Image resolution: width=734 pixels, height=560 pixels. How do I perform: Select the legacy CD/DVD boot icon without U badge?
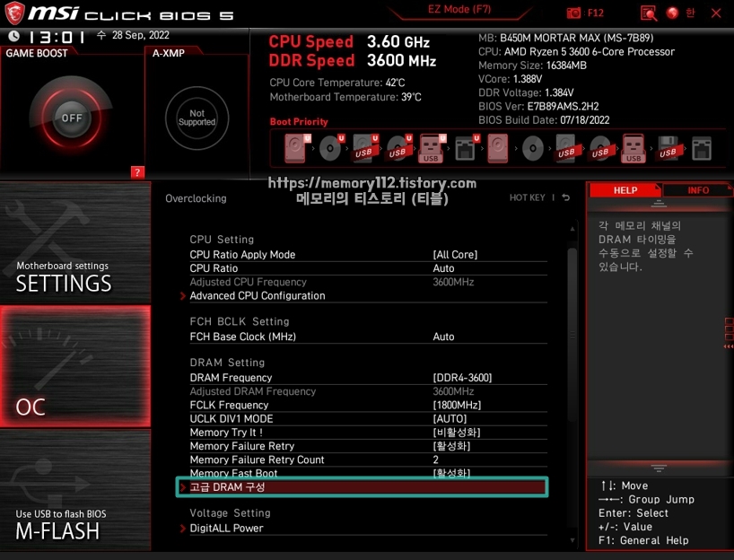pos(533,148)
